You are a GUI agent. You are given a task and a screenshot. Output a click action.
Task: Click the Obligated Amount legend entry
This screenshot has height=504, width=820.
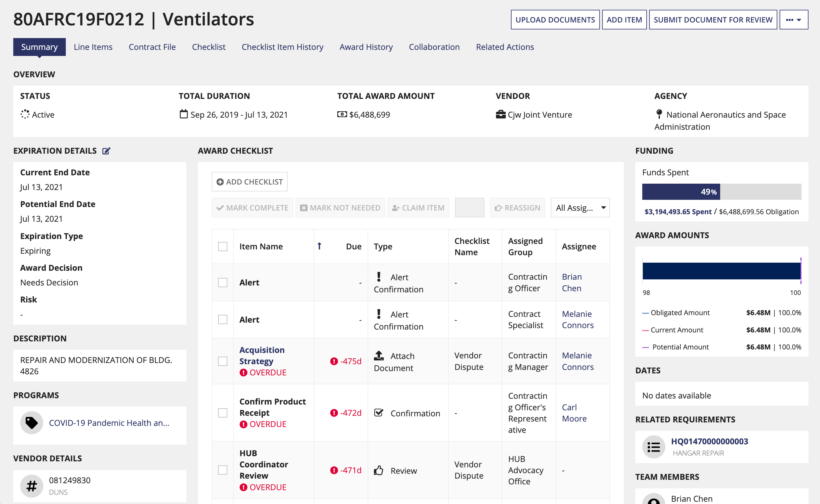point(676,313)
